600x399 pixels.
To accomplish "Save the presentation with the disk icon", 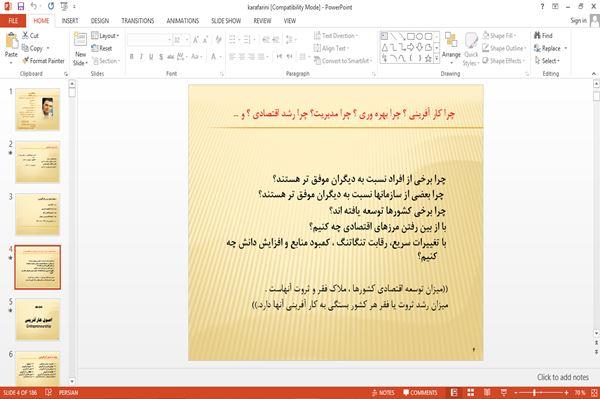I will (x=21, y=6).
